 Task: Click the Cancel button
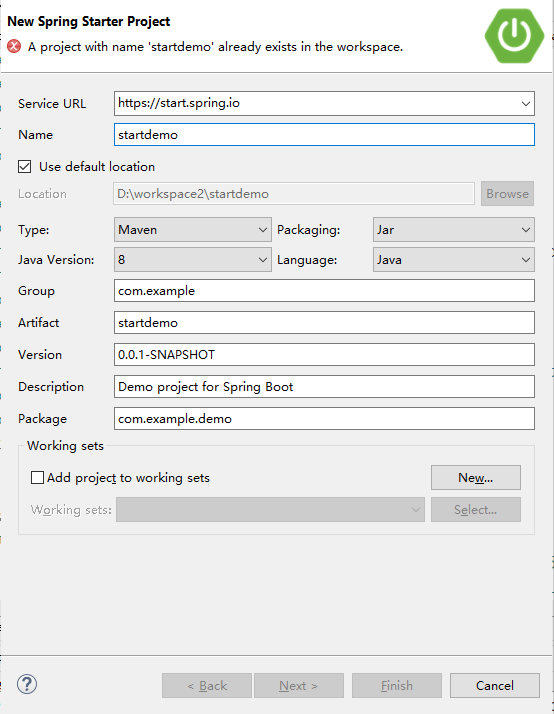click(495, 685)
